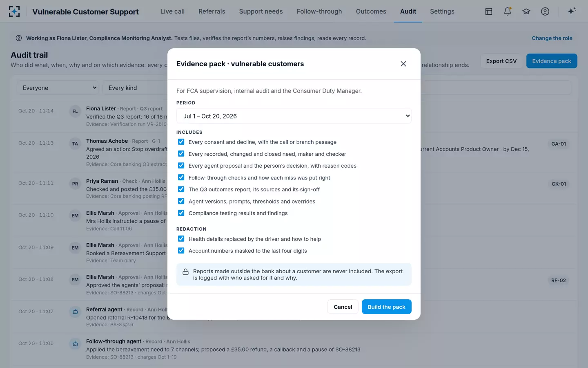Click the TA avatar for Thomas Achebe
Screen dimensions: 588x368
75,144
